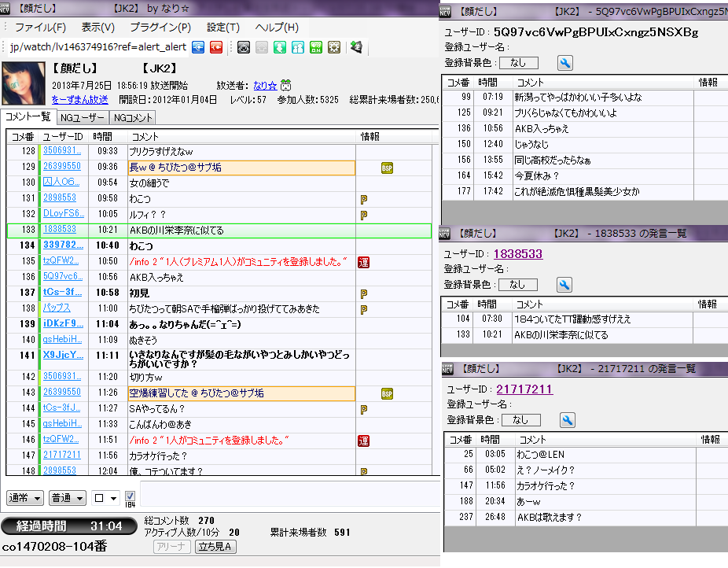This screenshot has width=728, height=568.
Task: Click the 立ち見A button
Action: pyautogui.click(x=215, y=545)
